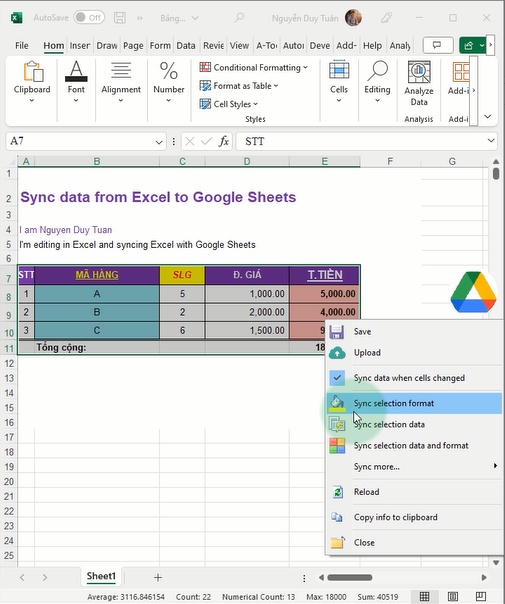Switch to the Data ribbon tab
Image resolution: width=505 pixels, height=604 pixels.
tap(186, 45)
